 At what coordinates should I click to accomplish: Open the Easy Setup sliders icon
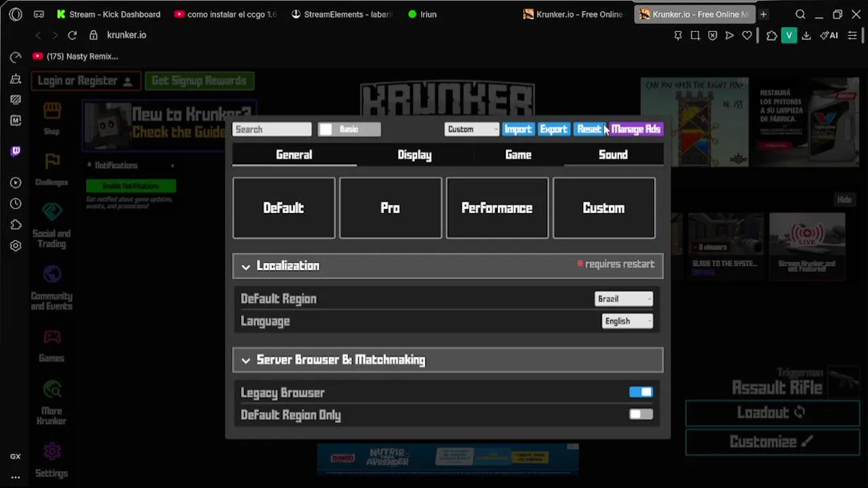(852, 35)
